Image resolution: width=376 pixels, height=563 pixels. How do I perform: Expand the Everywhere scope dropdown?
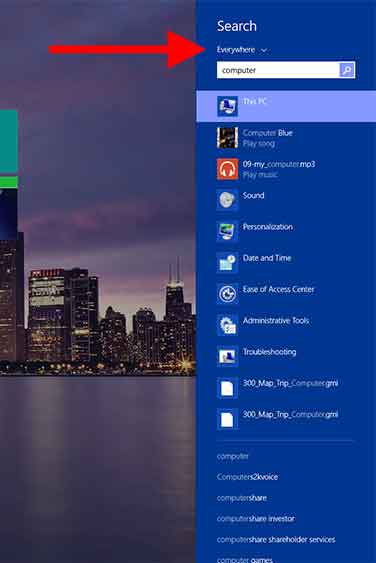[242, 50]
